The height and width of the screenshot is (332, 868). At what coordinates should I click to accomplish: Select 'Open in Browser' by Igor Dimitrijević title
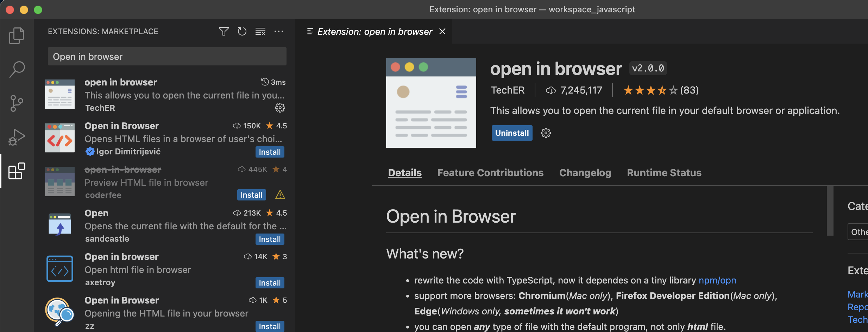[122, 126]
